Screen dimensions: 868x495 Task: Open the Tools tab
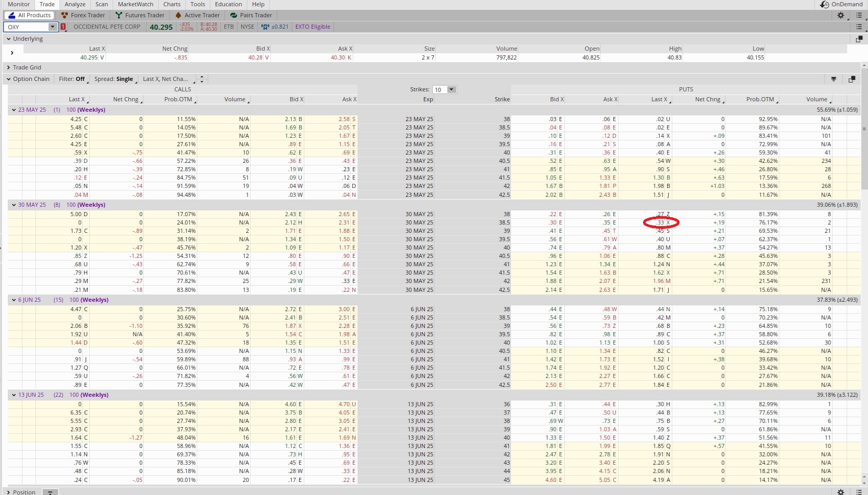[198, 4]
